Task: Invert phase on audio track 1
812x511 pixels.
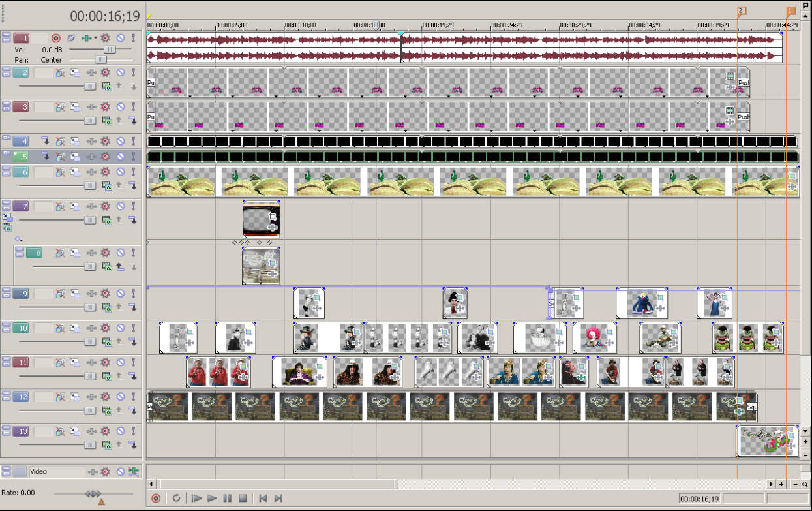Action: 71,39
